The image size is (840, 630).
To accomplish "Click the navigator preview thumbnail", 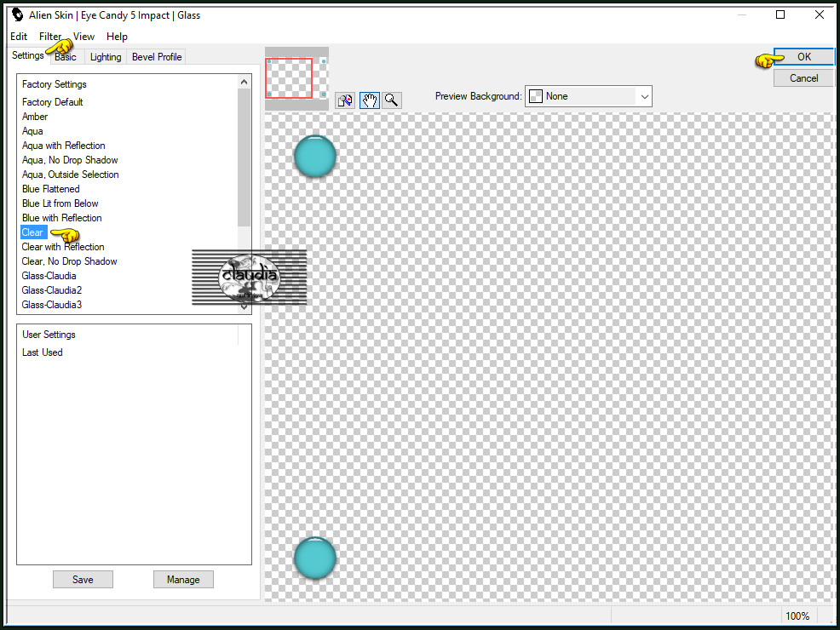I will click(296, 78).
